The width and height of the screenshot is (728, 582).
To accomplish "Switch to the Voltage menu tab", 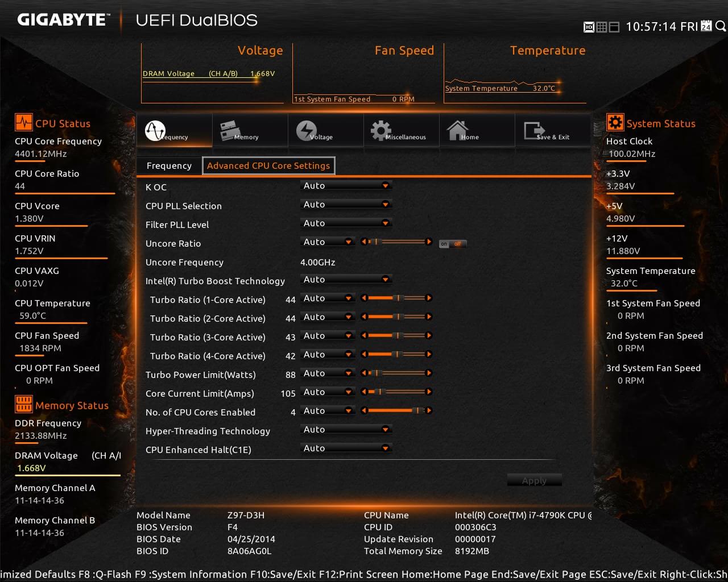I will pyautogui.click(x=325, y=131).
